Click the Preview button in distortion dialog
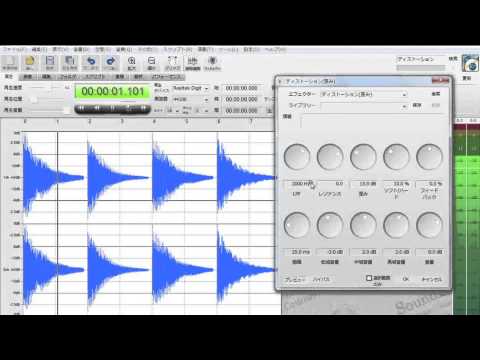The height and width of the screenshot is (360, 480). coord(295,279)
